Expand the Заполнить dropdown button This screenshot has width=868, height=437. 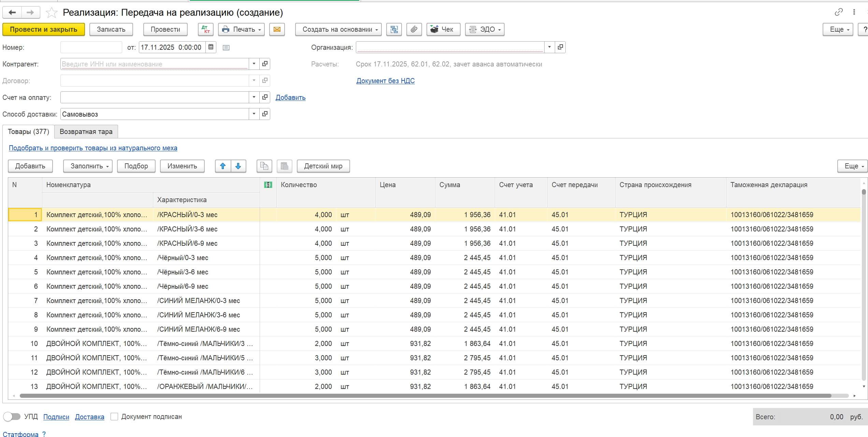88,166
